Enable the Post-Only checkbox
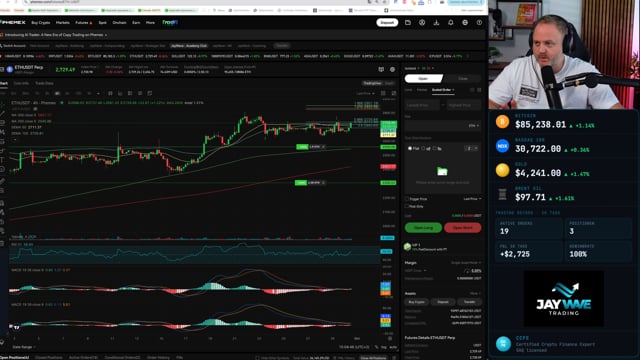The image size is (640, 360). (407, 206)
